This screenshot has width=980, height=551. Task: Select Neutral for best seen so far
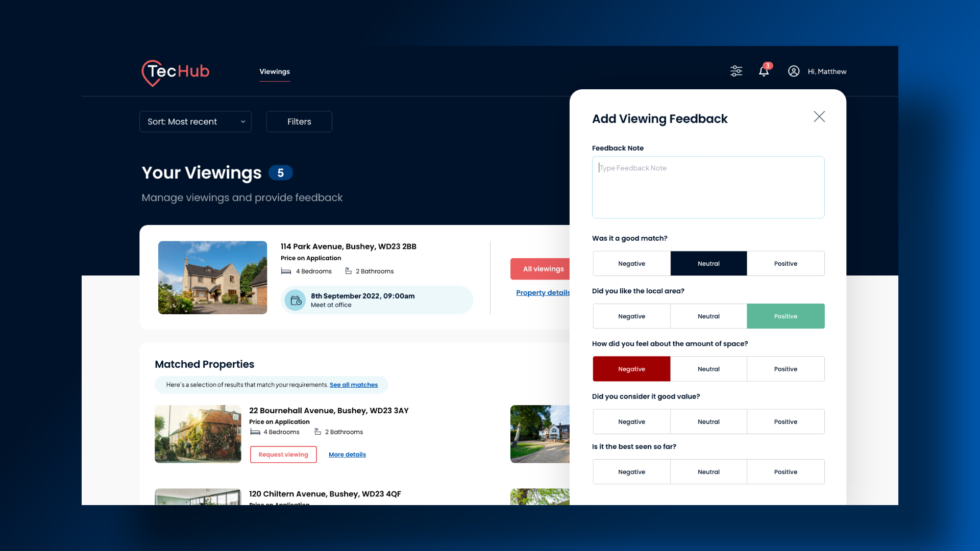tap(708, 472)
